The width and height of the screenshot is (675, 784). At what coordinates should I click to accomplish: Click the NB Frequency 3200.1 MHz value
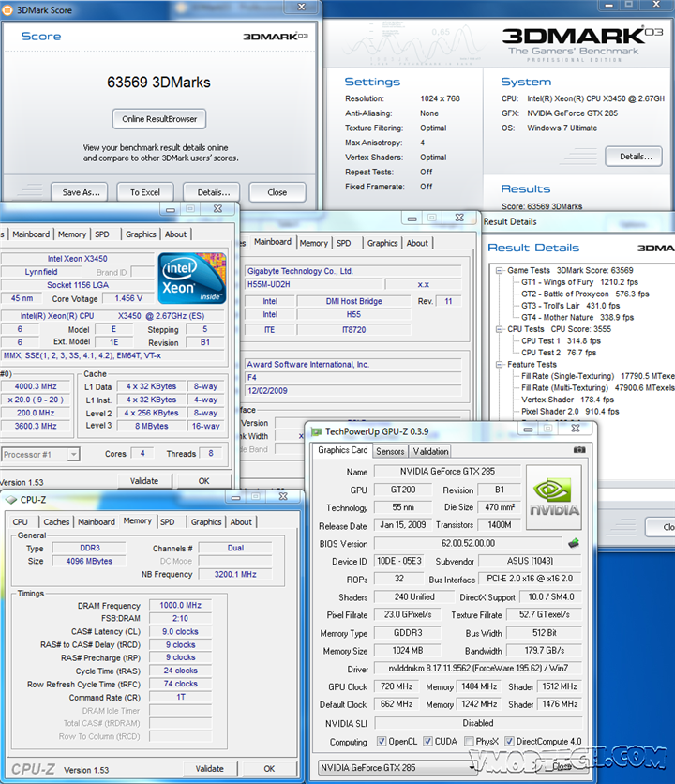pyautogui.click(x=235, y=575)
